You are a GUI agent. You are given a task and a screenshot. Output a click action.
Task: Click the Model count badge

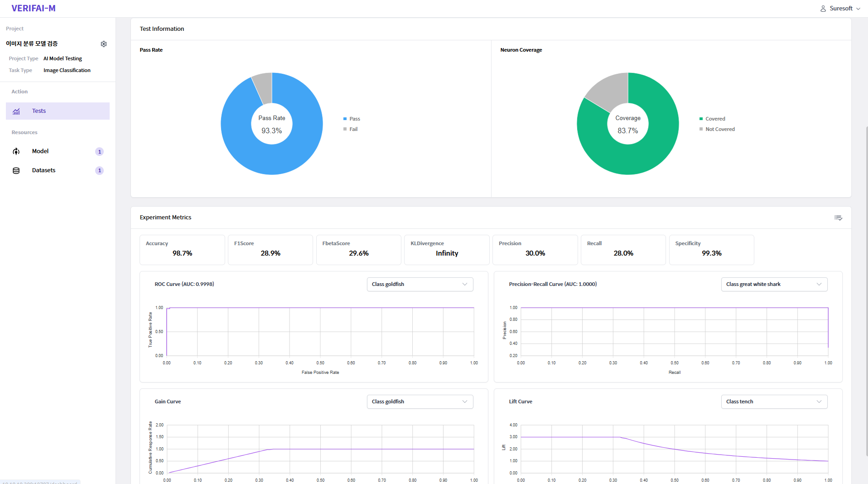99,152
